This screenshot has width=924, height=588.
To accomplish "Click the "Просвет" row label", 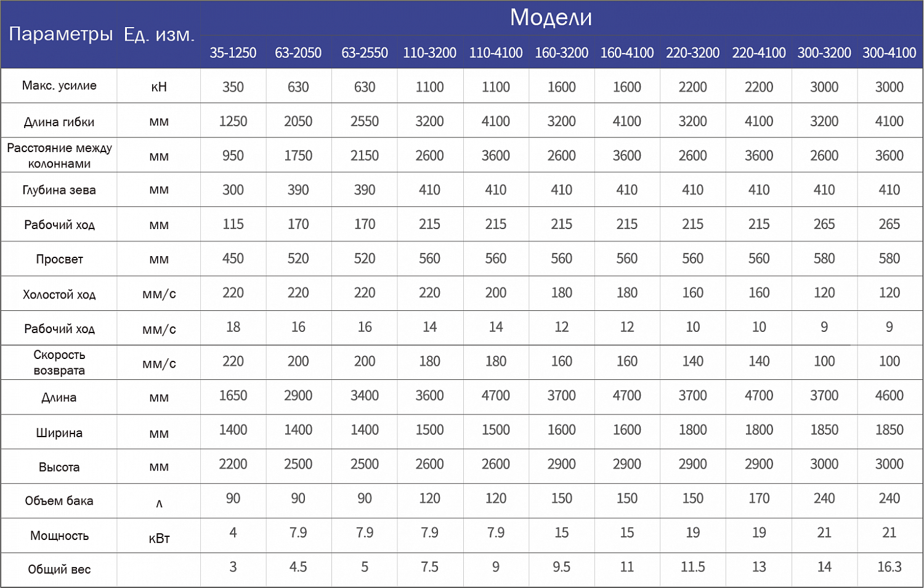I will [59, 259].
